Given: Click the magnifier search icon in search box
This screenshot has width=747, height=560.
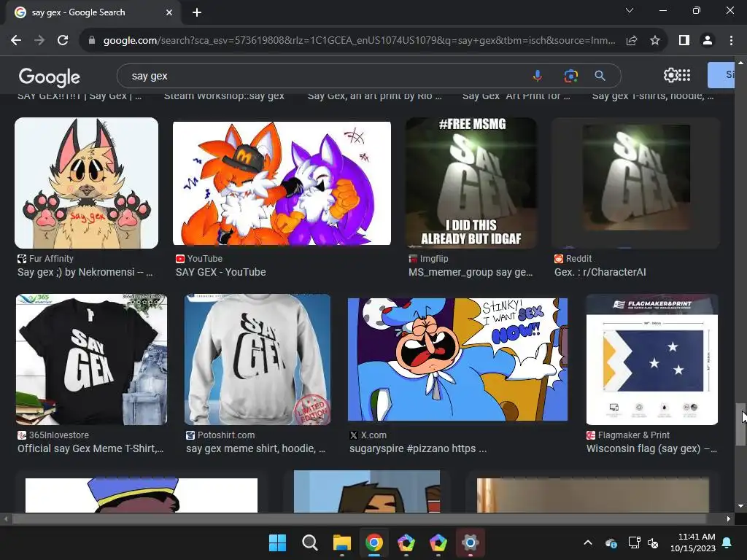Looking at the screenshot, I should [x=600, y=76].
